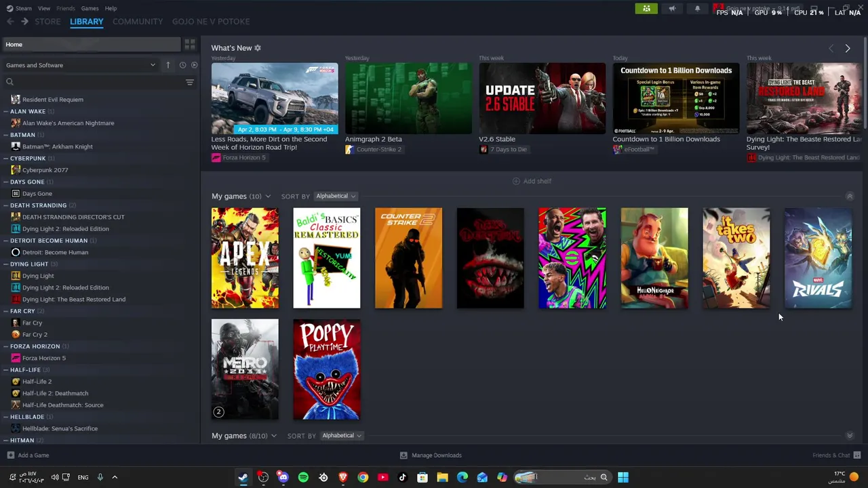
Task: Select Cyberpunk 2077 in the sidebar
Action: click(x=45, y=170)
